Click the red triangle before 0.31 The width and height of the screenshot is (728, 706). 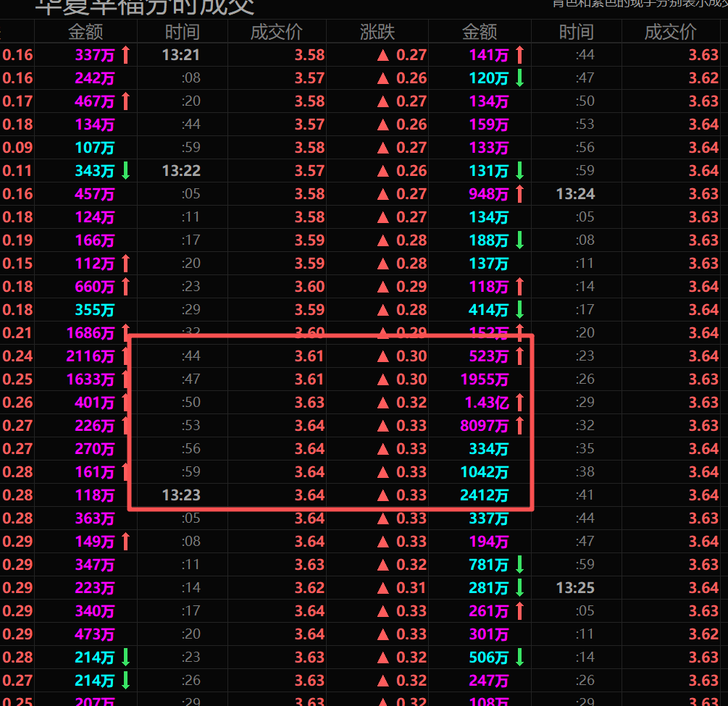(x=383, y=588)
